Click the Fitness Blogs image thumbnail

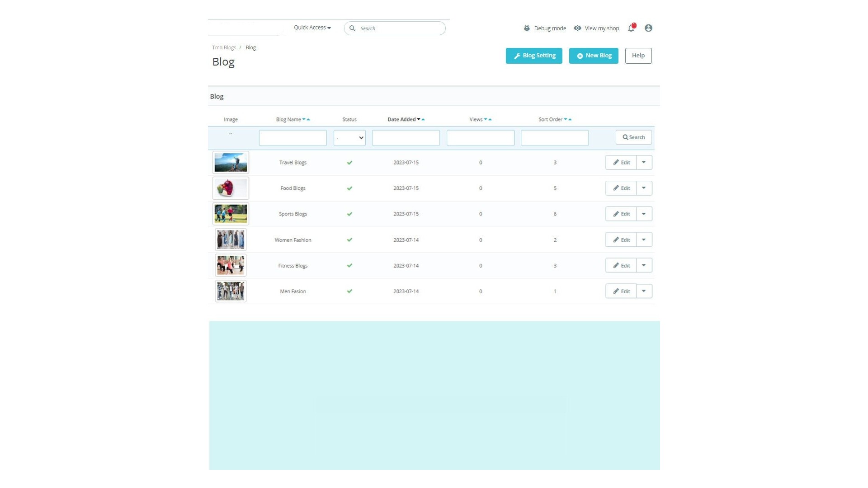[231, 265]
